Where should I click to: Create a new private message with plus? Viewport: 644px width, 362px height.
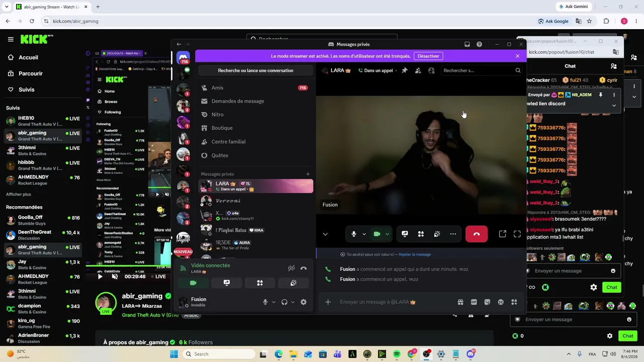tap(308, 174)
